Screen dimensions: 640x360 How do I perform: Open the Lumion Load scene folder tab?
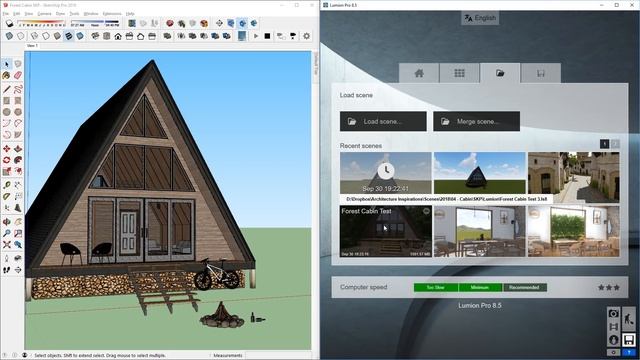click(x=500, y=73)
